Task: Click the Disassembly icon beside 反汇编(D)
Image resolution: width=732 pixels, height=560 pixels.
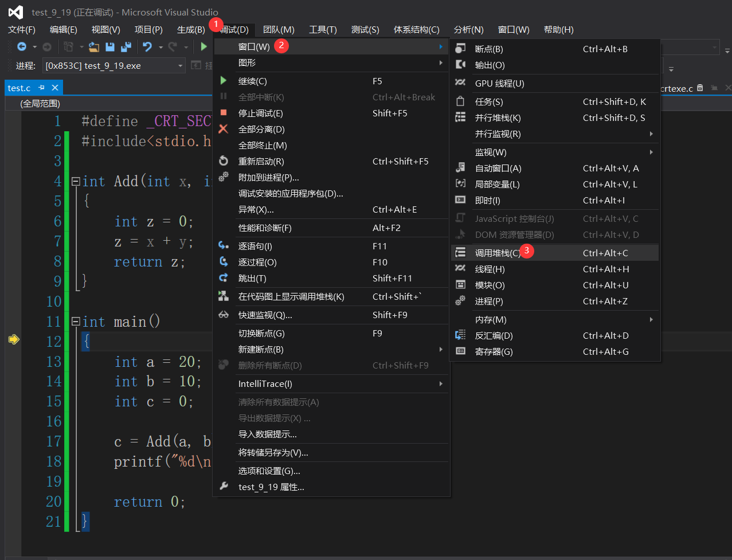Action: [x=460, y=335]
